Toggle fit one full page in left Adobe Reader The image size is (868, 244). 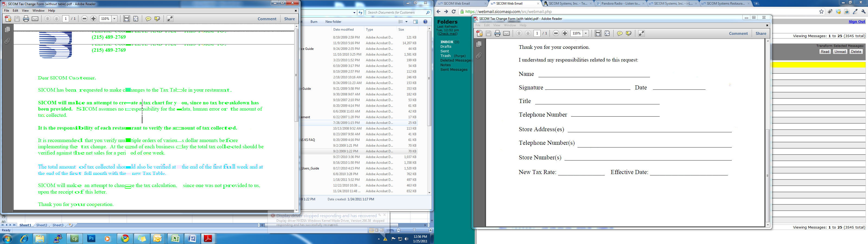point(136,19)
